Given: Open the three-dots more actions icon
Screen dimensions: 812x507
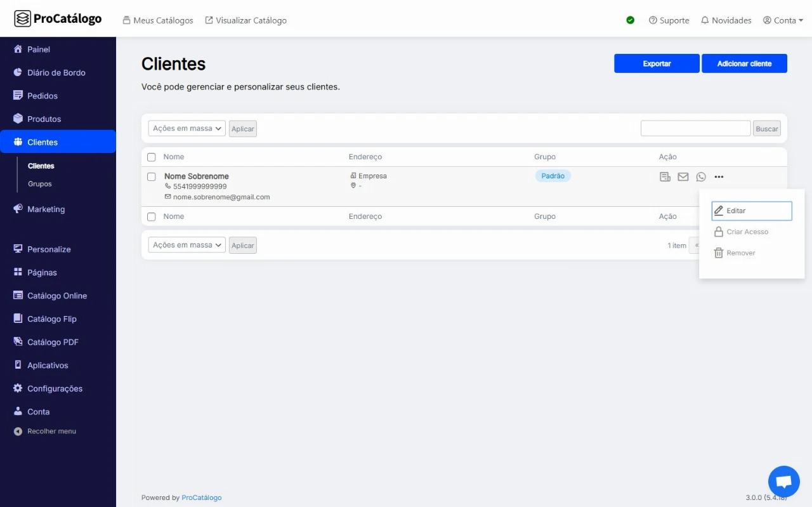Looking at the screenshot, I should tap(719, 177).
